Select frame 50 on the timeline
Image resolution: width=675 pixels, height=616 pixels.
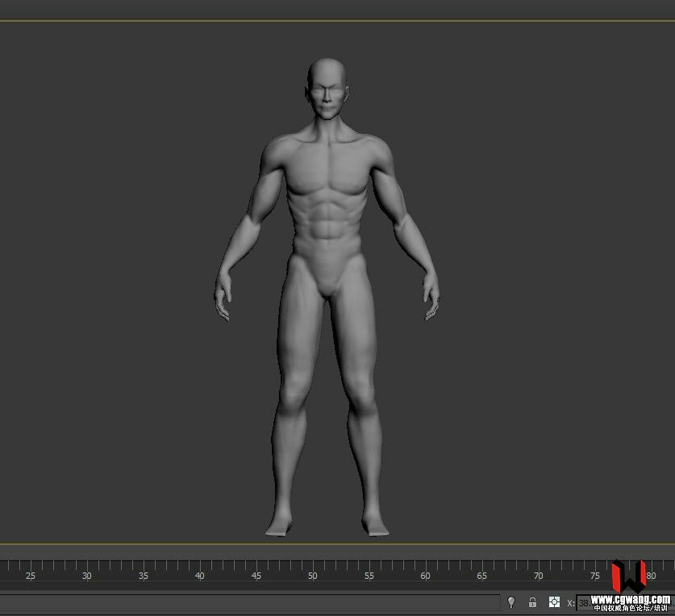[x=313, y=576]
